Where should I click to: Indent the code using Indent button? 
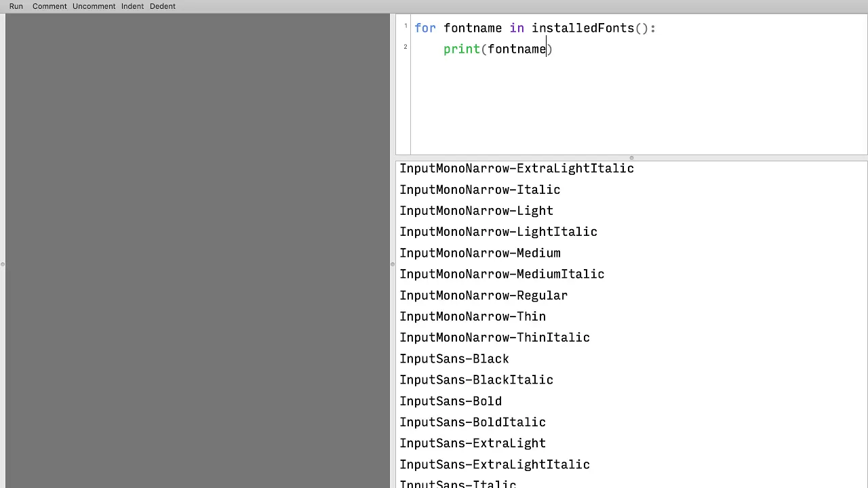click(x=132, y=6)
